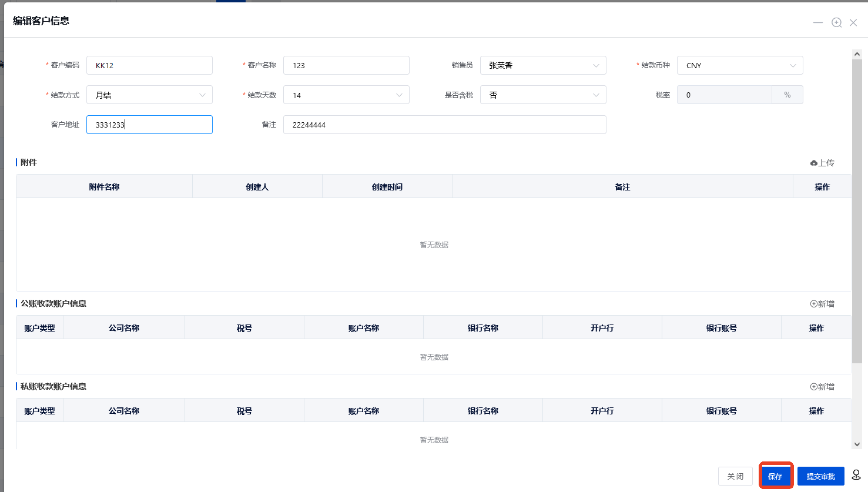The image size is (868, 492).
Task: Expand the 结算方式 dropdown showing 月结
Action: click(x=149, y=95)
